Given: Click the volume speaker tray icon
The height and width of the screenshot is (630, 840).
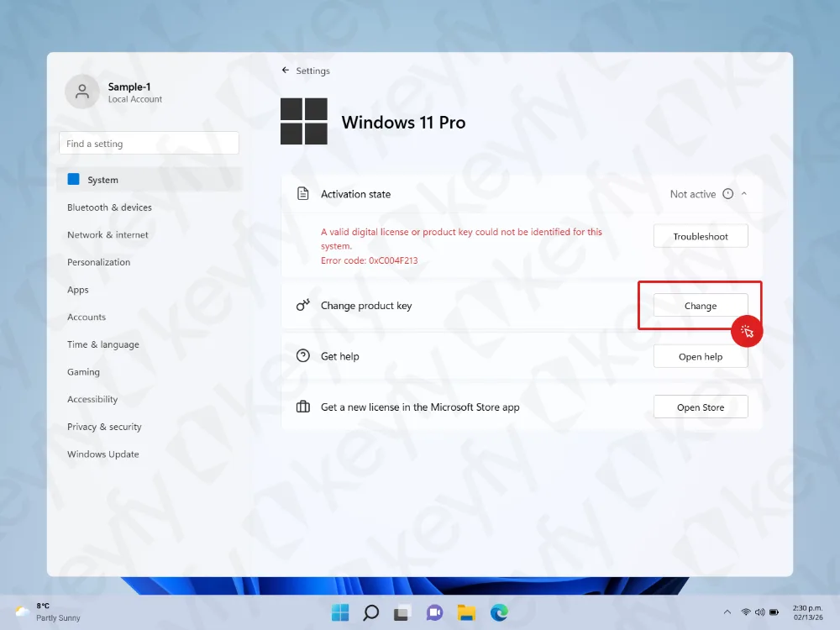Looking at the screenshot, I should (759, 612).
